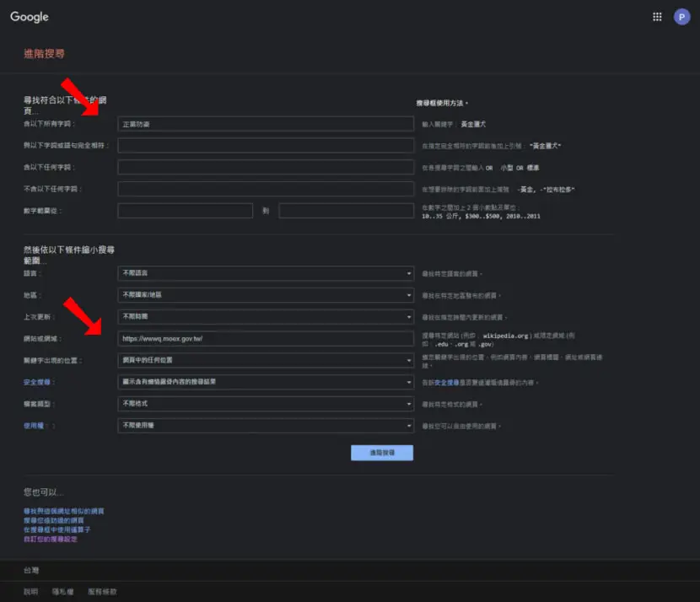Viewport: 700px width, 602px height.
Task: Open the 自訂您的搜尋設定 link
Action: pyautogui.click(x=51, y=539)
